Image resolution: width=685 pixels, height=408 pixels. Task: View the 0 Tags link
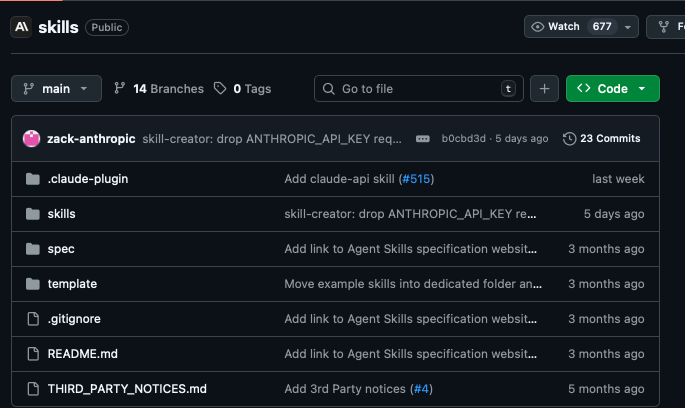point(242,89)
